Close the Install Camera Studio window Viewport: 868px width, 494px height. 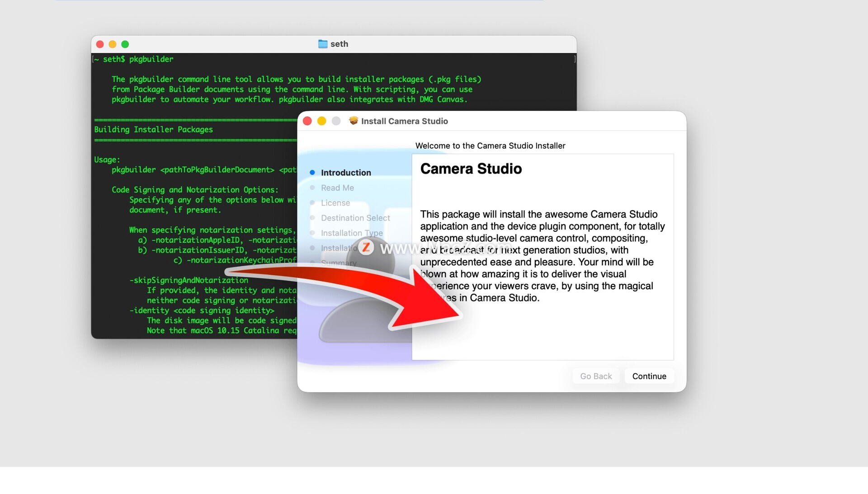[307, 121]
